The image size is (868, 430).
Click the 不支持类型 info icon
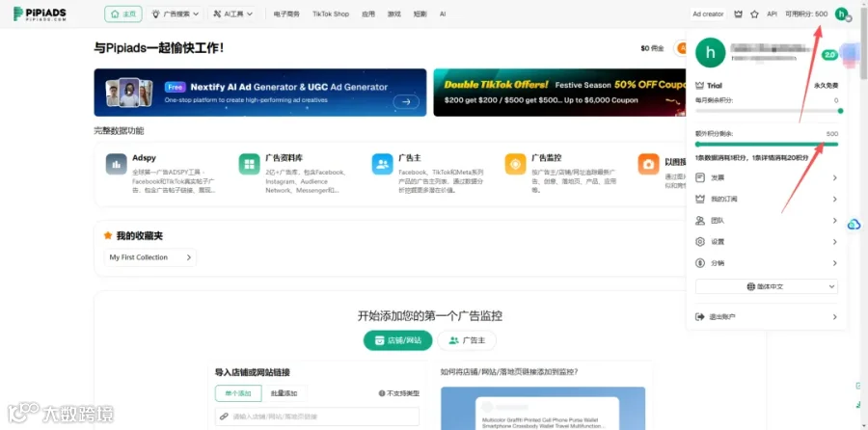coord(382,393)
